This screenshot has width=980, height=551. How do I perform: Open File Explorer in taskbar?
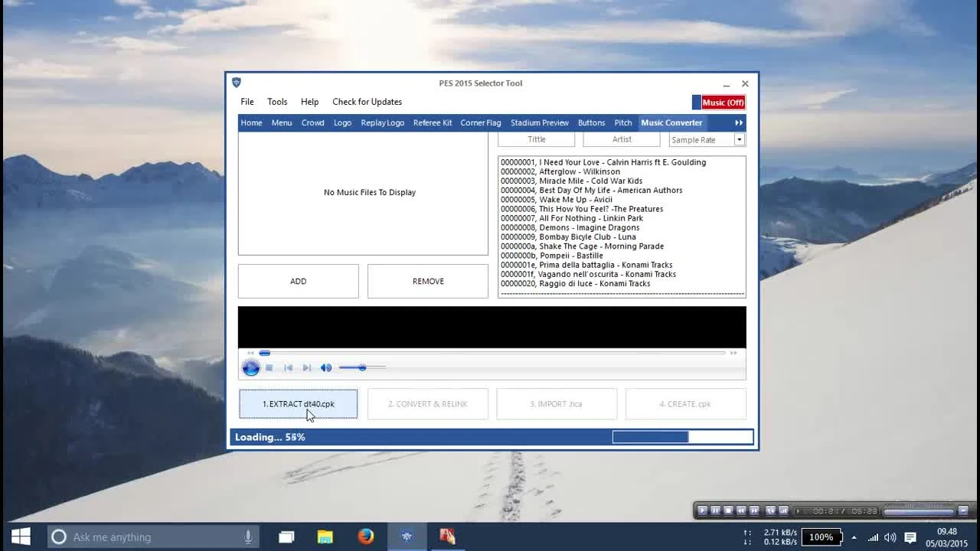coord(325,536)
